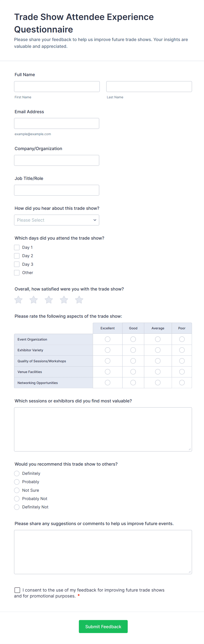The height and width of the screenshot is (644, 204).
Task: Click the most valuable sessions text area
Action: [103, 429]
